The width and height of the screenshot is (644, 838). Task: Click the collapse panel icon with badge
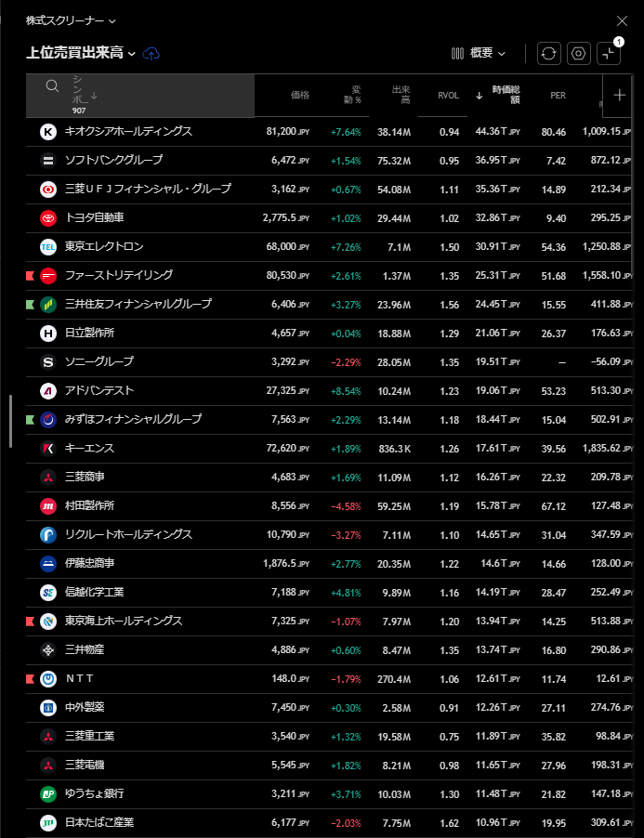pyautogui.click(x=609, y=54)
